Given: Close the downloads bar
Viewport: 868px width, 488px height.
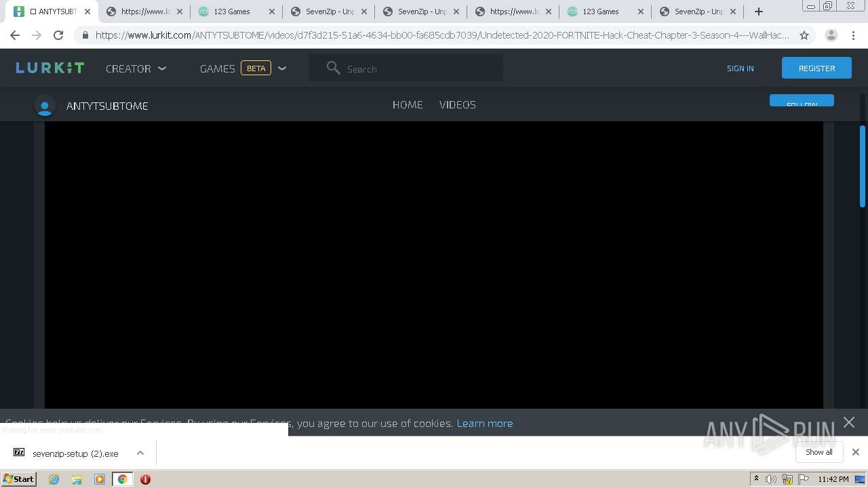Looking at the screenshot, I should 856,452.
